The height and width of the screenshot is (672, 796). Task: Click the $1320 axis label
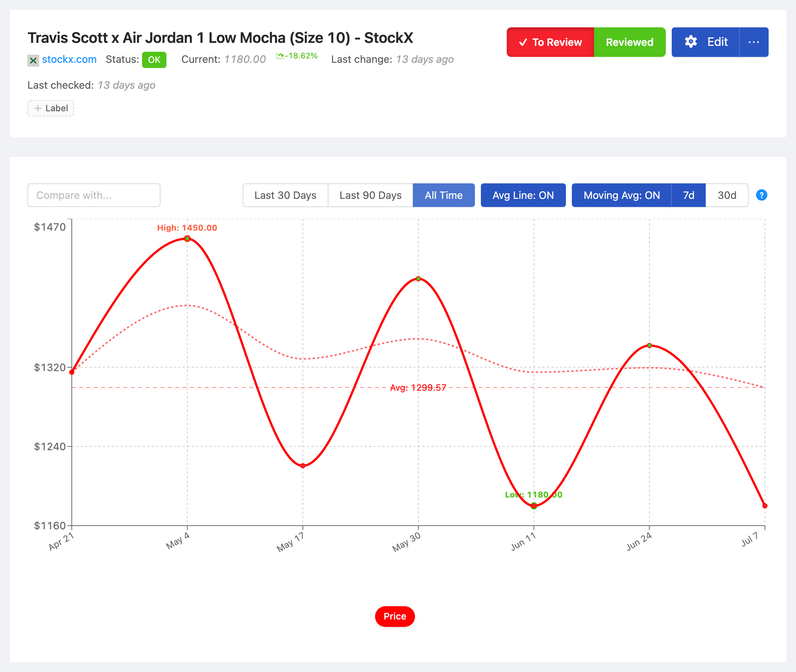pos(50,367)
